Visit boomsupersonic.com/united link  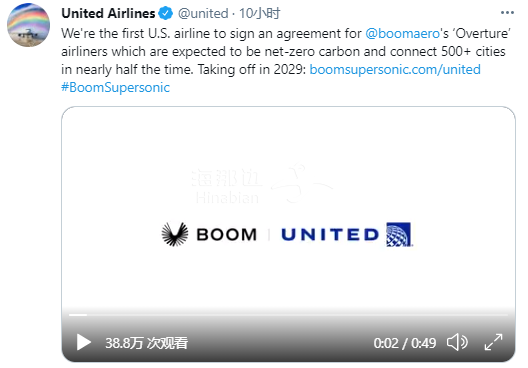(395, 69)
